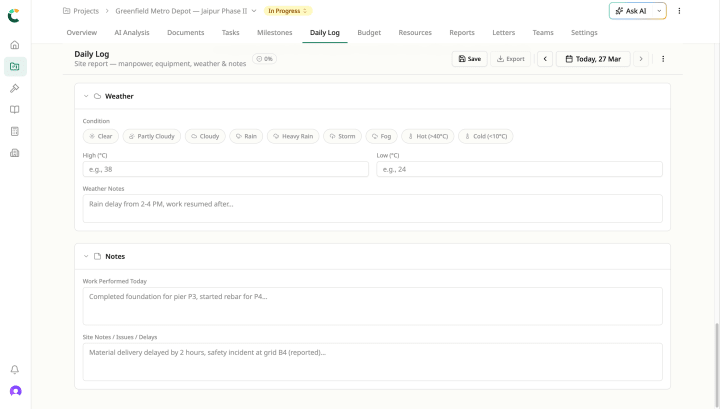This screenshot has width=720, height=409.
Task: Open the Milestones tab
Action: click(x=275, y=33)
